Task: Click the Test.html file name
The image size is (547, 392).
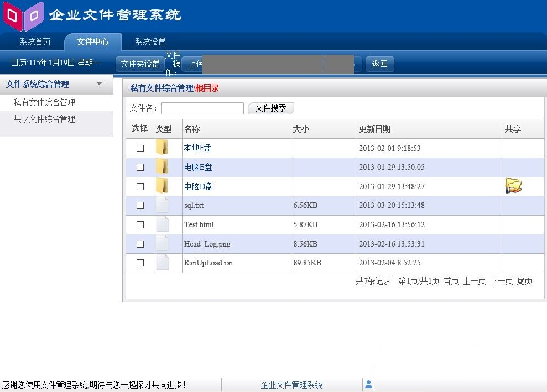Action: 199,224
